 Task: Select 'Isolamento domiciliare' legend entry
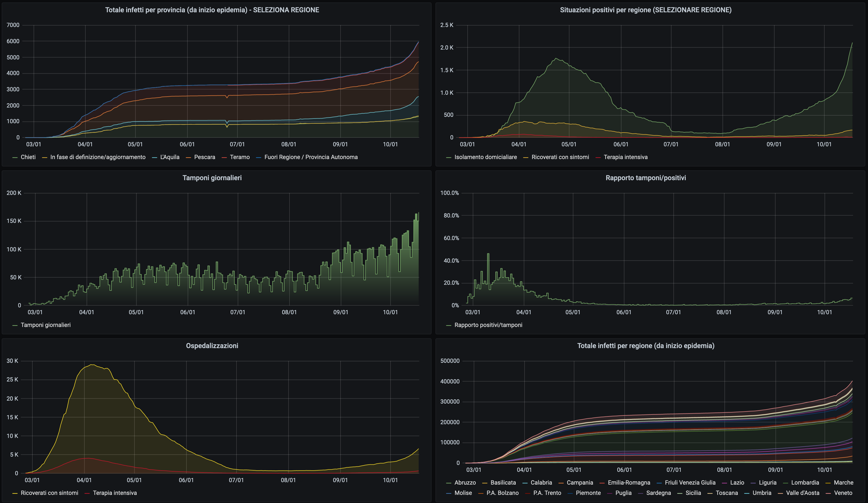click(x=485, y=157)
